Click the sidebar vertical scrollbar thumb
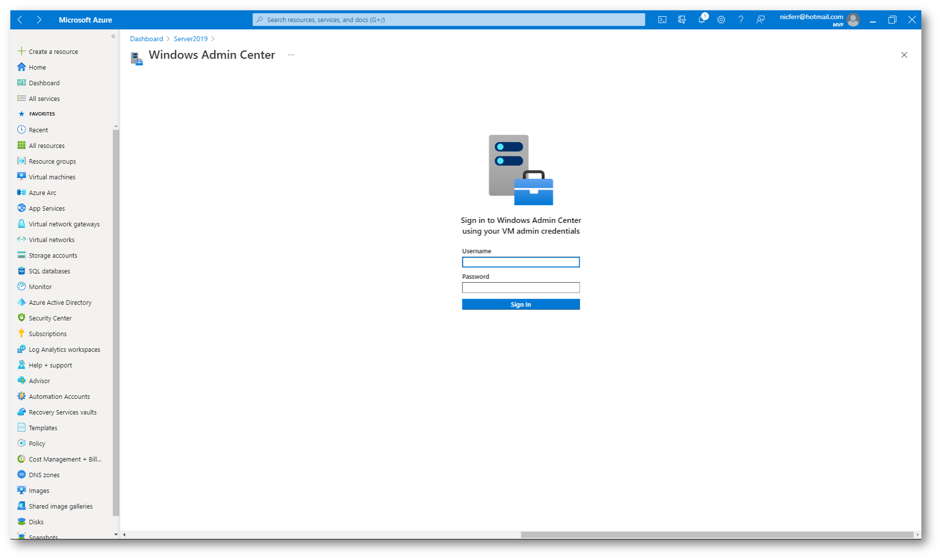942x560 pixels. [x=116, y=323]
